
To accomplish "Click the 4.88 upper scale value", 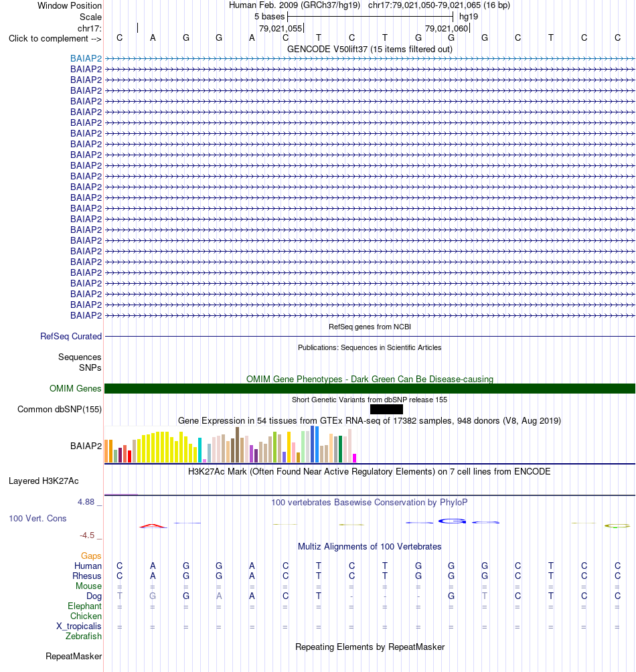I will (86, 502).
